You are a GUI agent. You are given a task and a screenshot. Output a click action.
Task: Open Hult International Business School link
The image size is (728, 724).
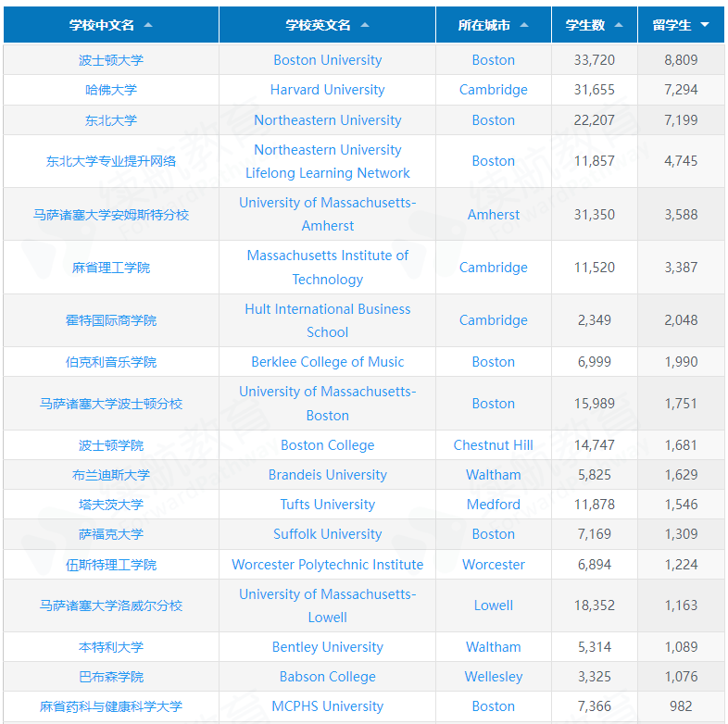tap(327, 320)
